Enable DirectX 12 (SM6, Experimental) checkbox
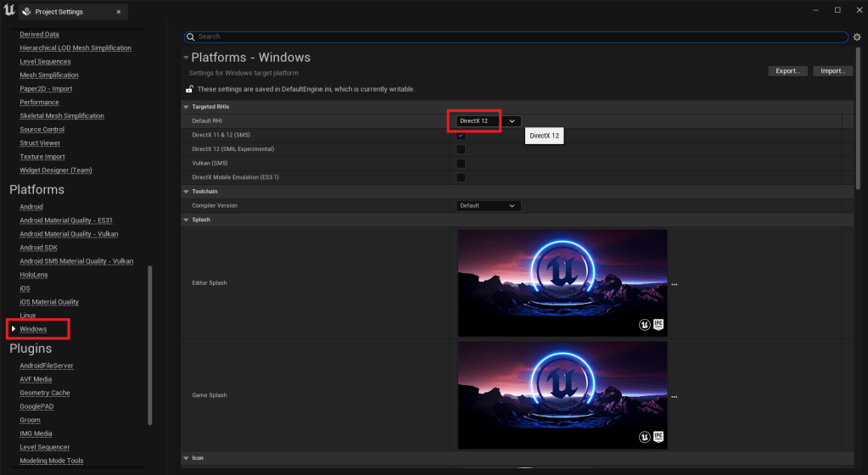This screenshot has width=868, height=475. coord(461,149)
